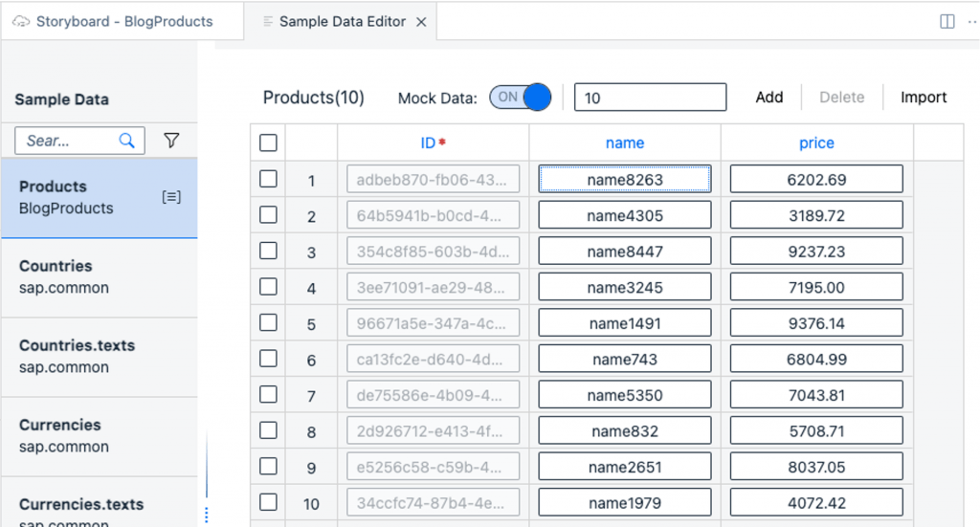Sort by the price column header
Viewport: 980px width, 527px height.
(816, 143)
